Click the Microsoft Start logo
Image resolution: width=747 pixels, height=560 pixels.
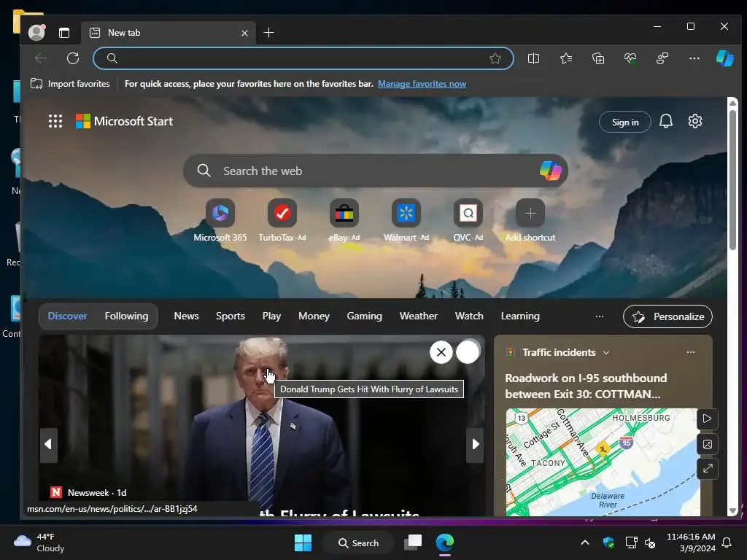pyautogui.click(x=124, y=121)
